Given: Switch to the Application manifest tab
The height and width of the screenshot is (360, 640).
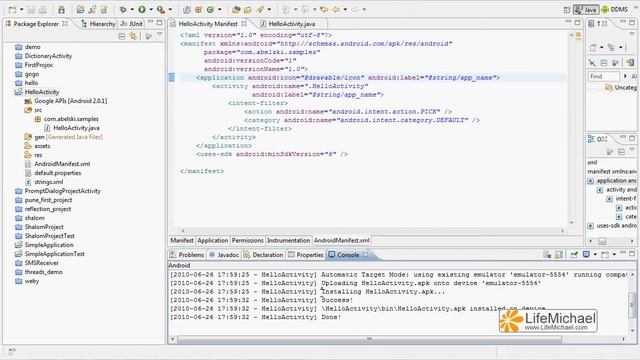Looking at the screenshot, I should coord(213,240).
